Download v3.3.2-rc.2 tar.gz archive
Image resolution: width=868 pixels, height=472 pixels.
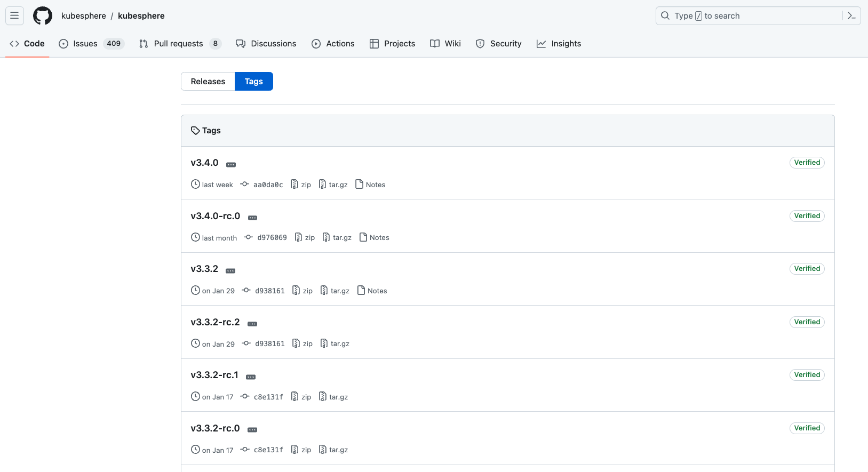[x=335, y=343]
